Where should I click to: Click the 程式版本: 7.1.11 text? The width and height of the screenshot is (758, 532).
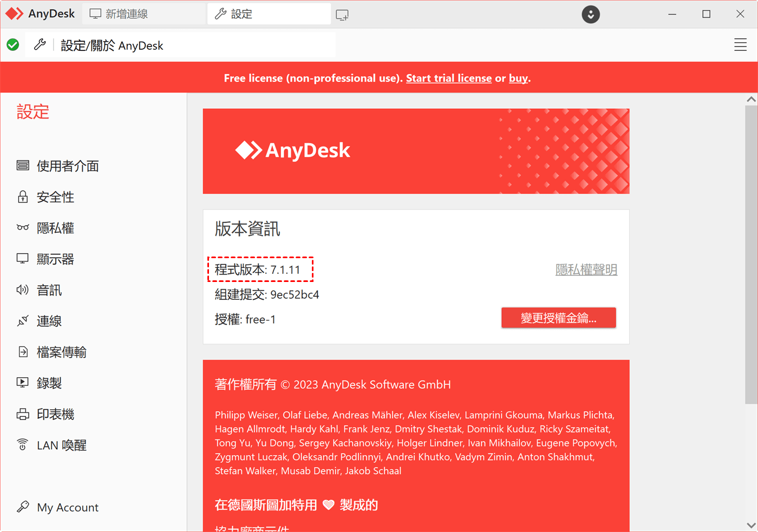258,270
